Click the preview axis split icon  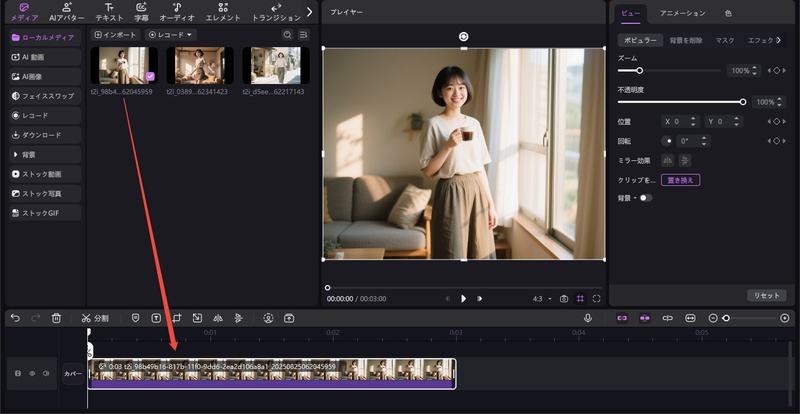(x=667, y=318)
